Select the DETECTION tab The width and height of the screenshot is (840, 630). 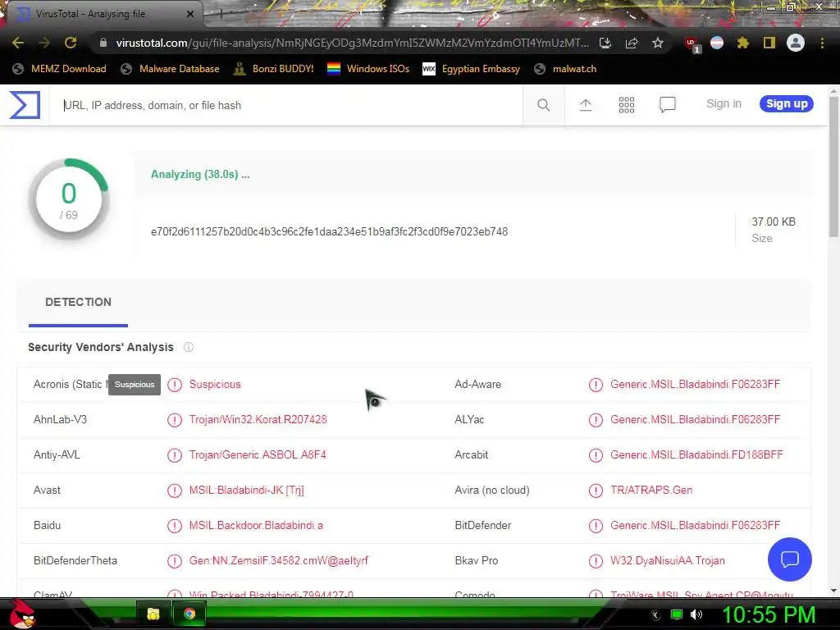(78, 302)
